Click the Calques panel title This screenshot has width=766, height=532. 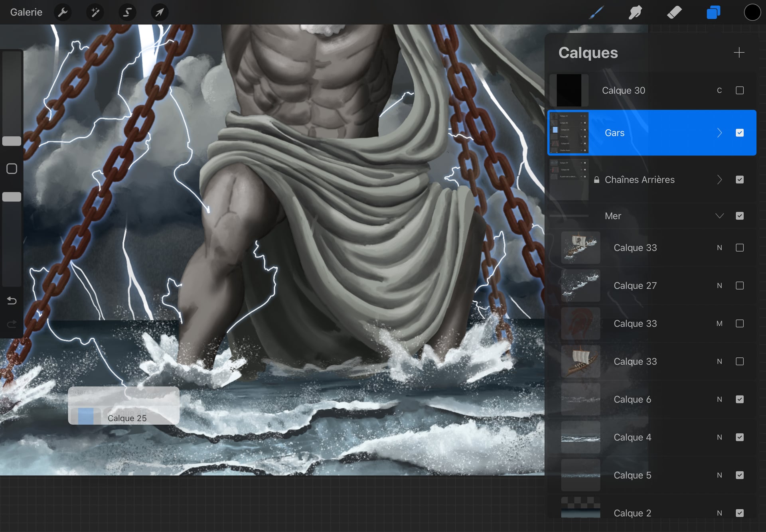tap(588, 53)
